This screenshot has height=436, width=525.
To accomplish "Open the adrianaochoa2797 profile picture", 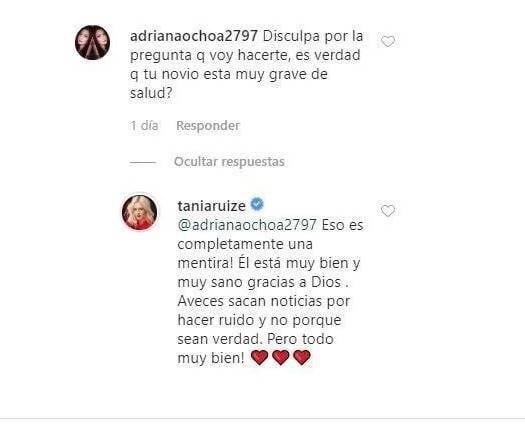I will pos(92,43).
